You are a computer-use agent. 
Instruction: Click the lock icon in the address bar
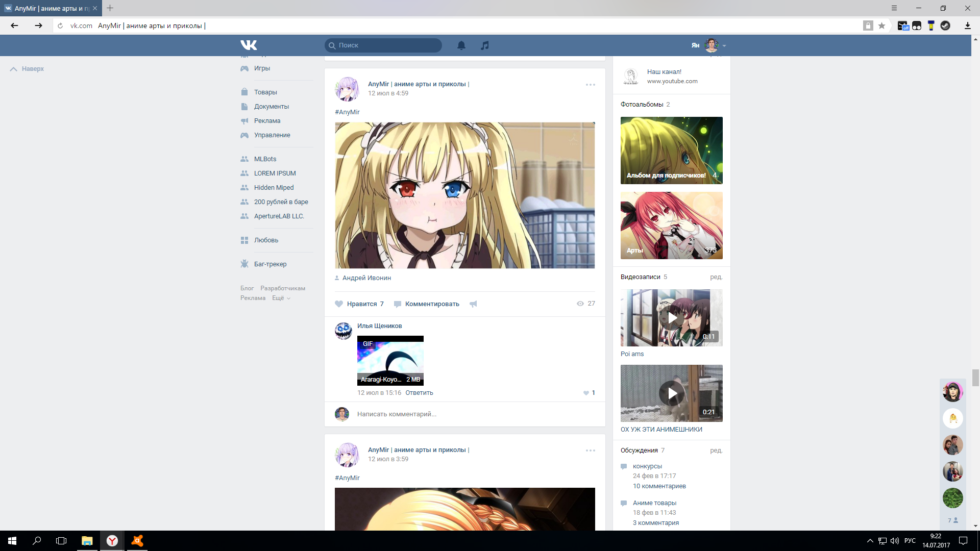click(x=868, y=26)
